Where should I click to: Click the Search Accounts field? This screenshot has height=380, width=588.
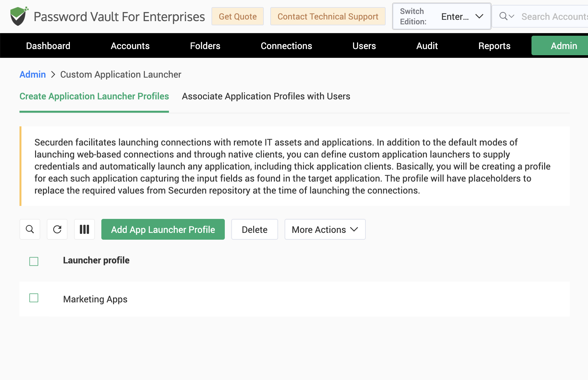[554, 16]
